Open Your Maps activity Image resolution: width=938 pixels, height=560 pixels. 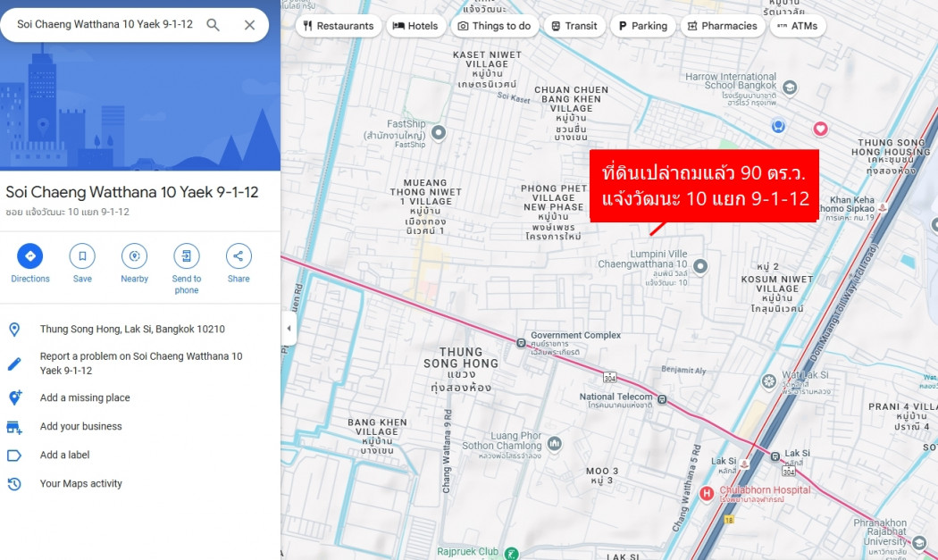click(80, 484)
